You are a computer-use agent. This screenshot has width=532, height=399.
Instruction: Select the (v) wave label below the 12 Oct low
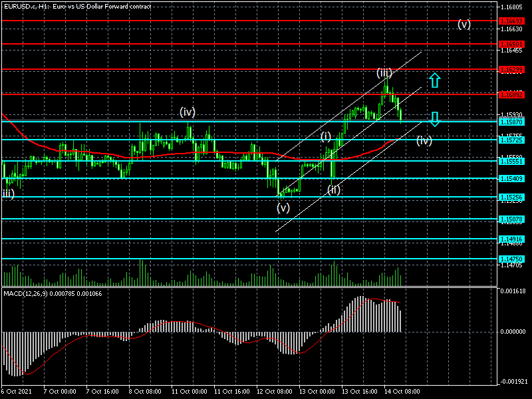tap(283, 207)
